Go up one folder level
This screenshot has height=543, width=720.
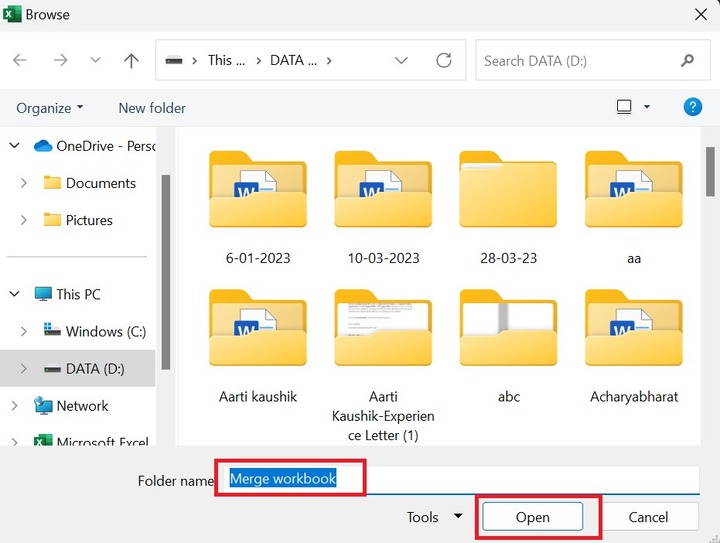tap(131, 60)
